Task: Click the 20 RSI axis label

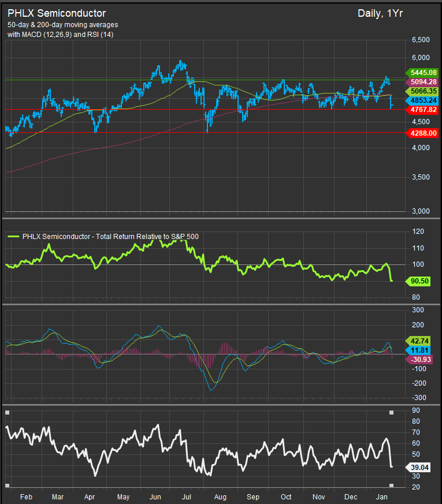Action: coord(416,487)
